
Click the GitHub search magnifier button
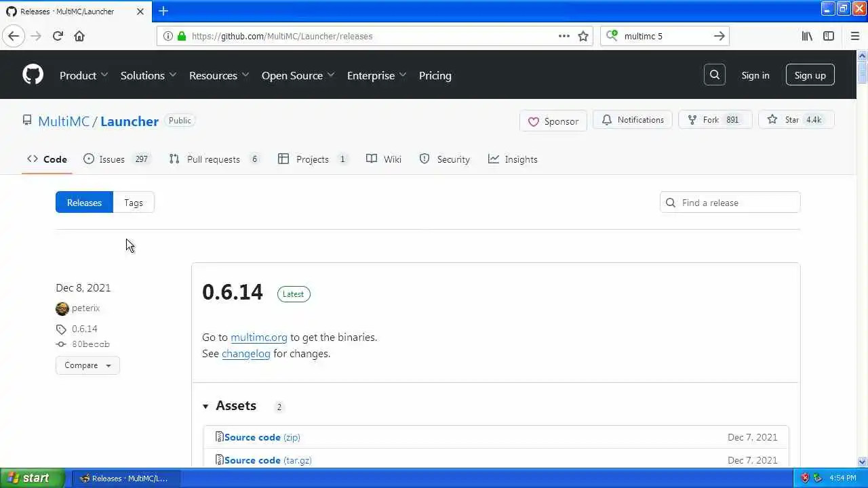[715, 75]
